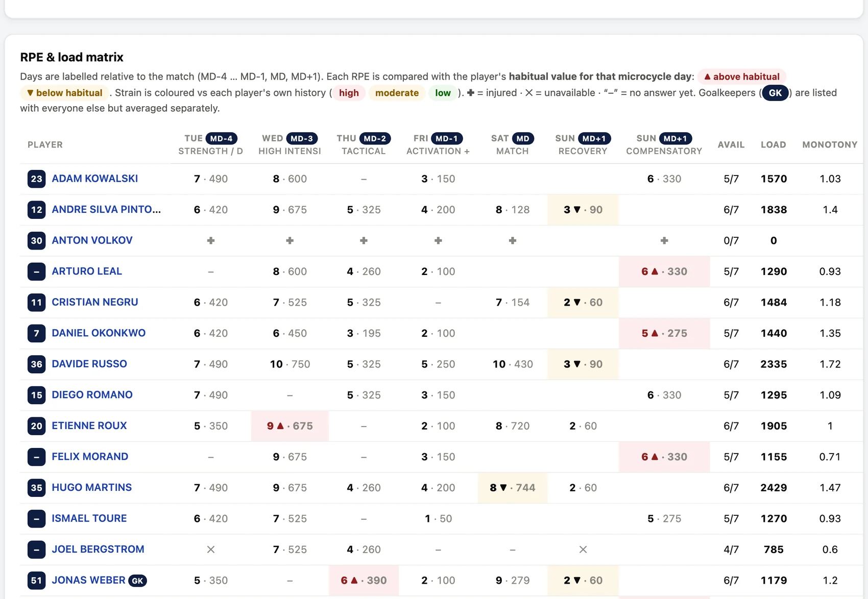This screenshot has width=868, height=599.
Task: Select the SAT MD Match column header
Action: 513,144
